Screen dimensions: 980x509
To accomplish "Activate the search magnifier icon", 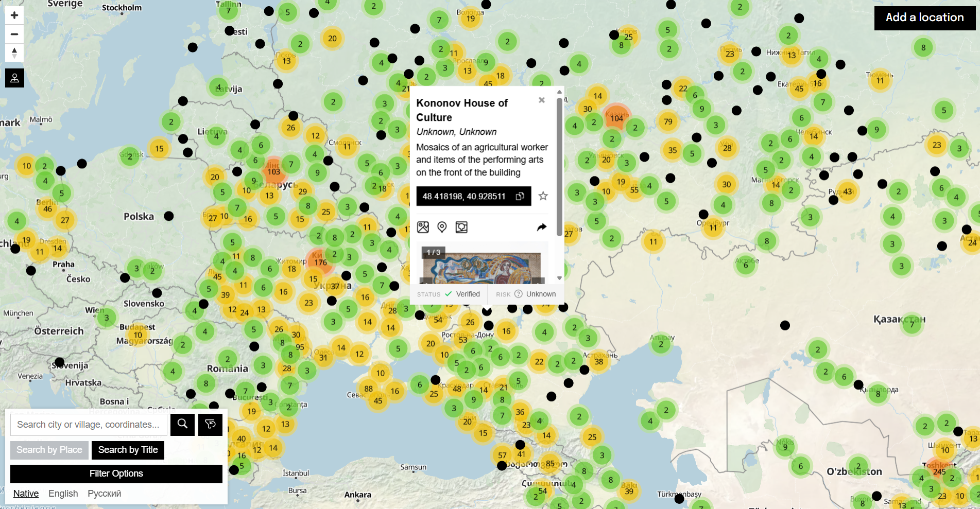I will pos(182,424).
